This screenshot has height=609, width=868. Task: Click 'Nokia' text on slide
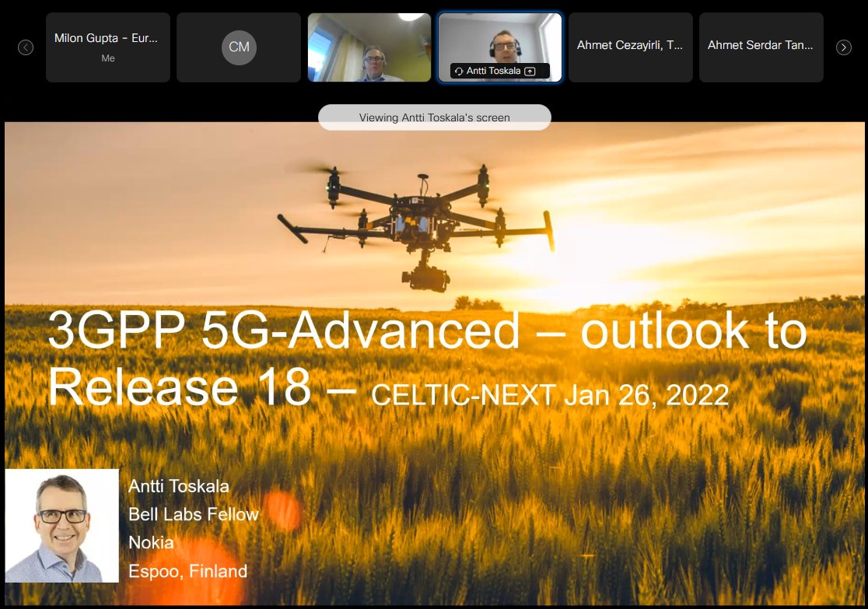[151, 543]
